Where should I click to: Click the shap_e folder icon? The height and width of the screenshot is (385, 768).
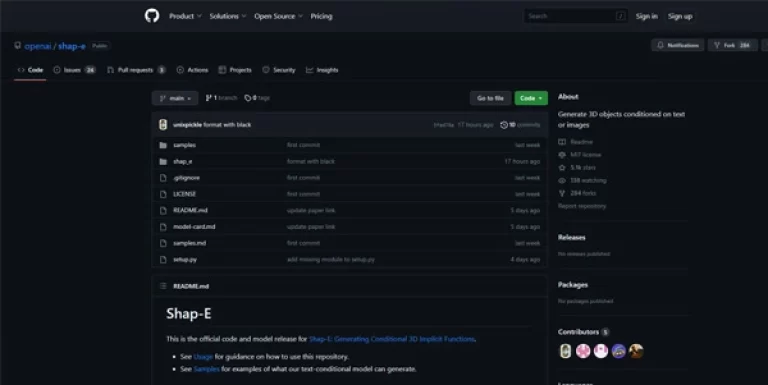click(x=163, y=161)
